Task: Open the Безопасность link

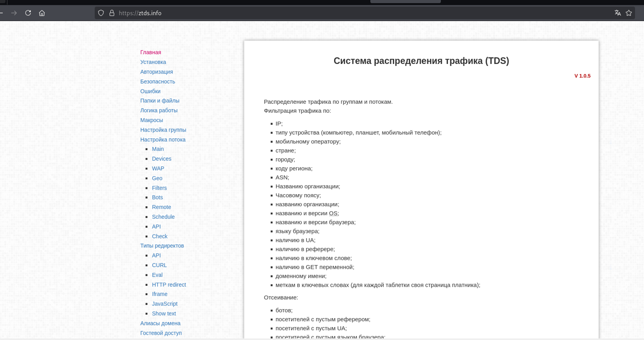Action: (x=157, y=81)
